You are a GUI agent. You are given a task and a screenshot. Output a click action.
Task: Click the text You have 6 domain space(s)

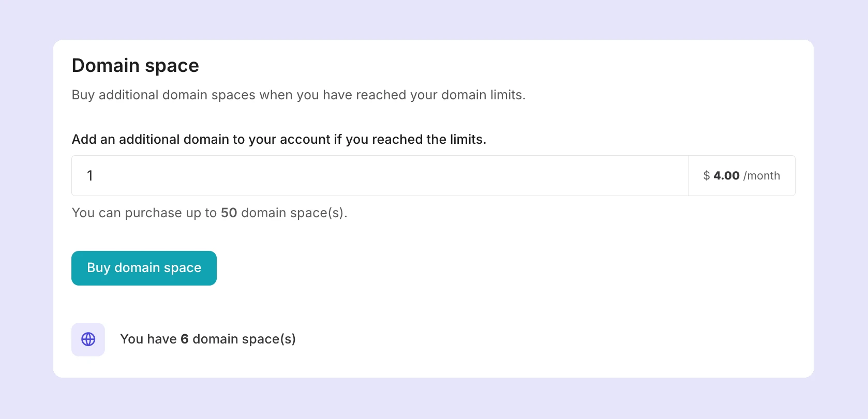tap(208, 339)
